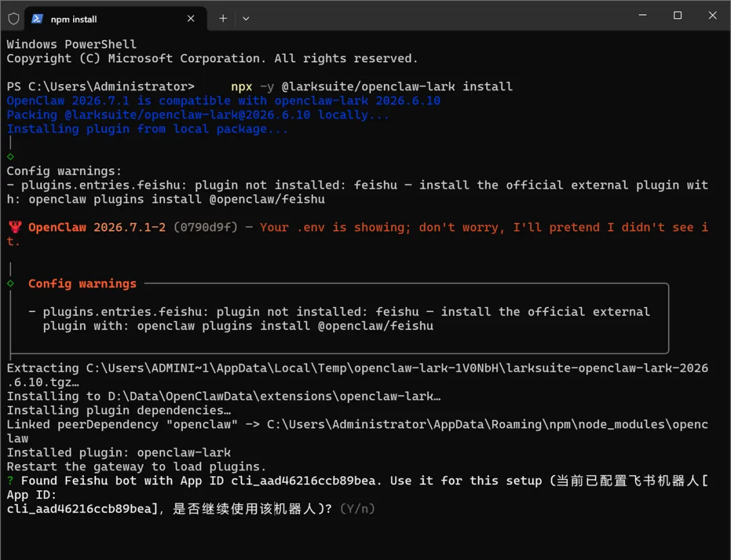Viewport: 731px width, 560px height.
Task: Click "Installing plugin dependencies…" line
Action: (118, 411)
